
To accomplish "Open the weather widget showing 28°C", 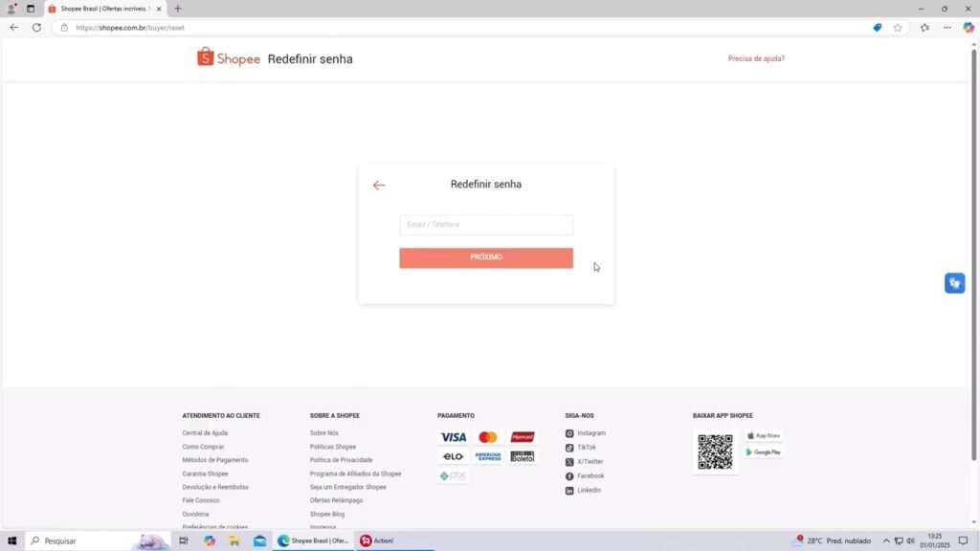I will 832,540.
